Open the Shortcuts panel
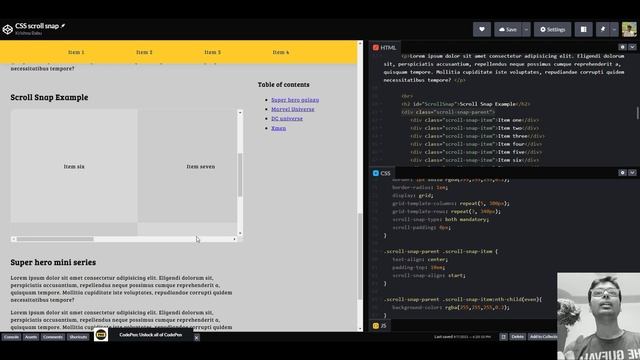The width and height of the screenshot is (640, 360). pyautogui.click(x=78, y=337)
